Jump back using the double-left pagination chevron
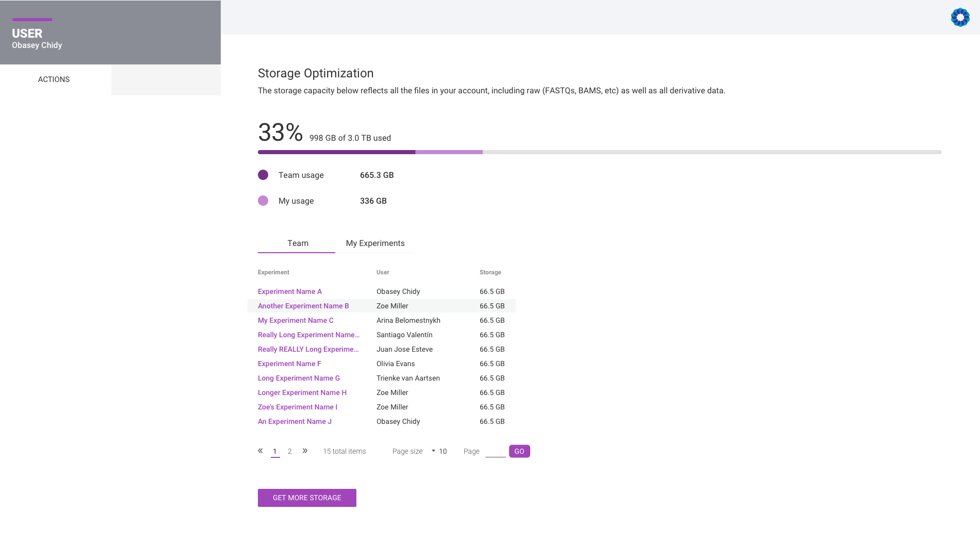Image resolution: width=980 pixels, height=543 pixels. tap(260, 451)
